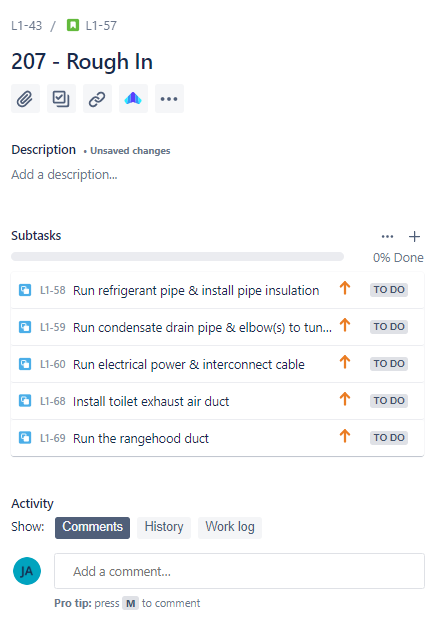Click the subtask icon for L1-59

click(25, 327)
